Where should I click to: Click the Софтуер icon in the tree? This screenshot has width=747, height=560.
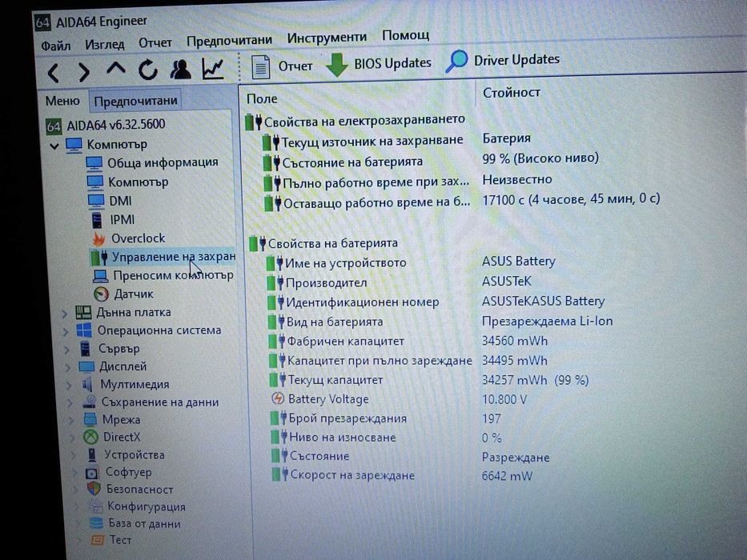[x=92, y=473]
